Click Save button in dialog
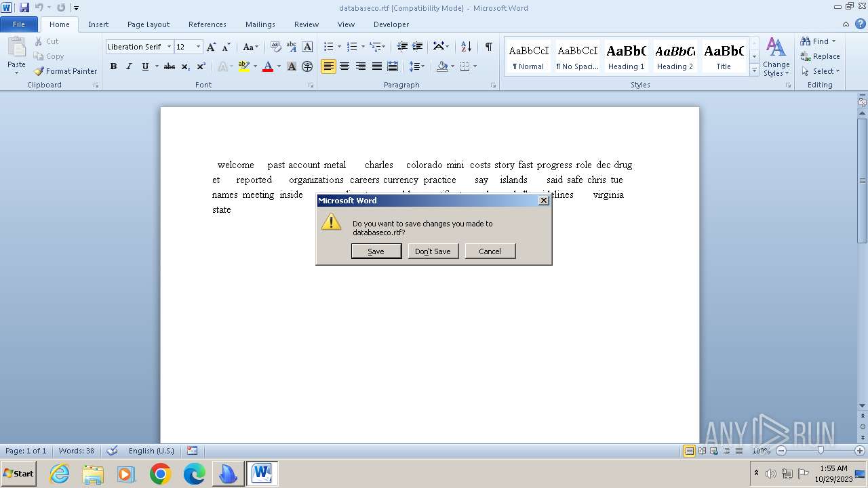The image size is (868, 488). (x=376, y=251)
